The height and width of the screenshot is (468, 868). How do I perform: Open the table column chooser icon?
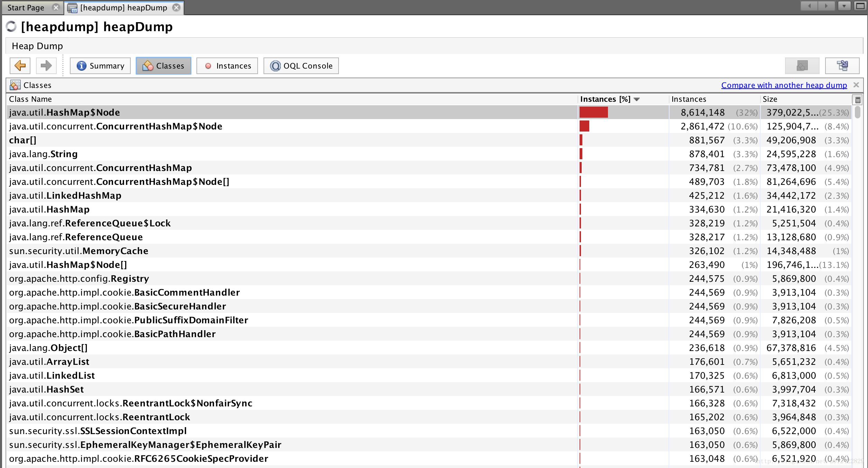[x=858, y=100]
